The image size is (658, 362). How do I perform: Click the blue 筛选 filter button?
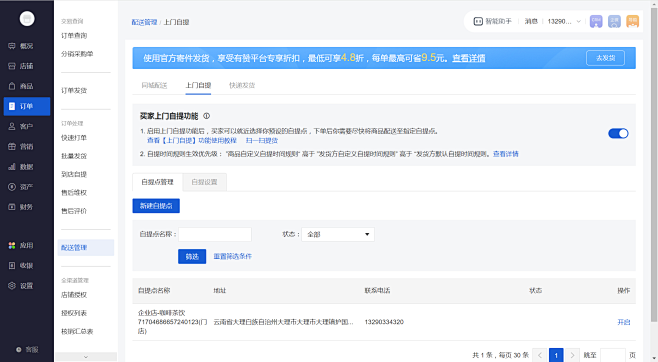pyautogui.click(x=192, y=256)
